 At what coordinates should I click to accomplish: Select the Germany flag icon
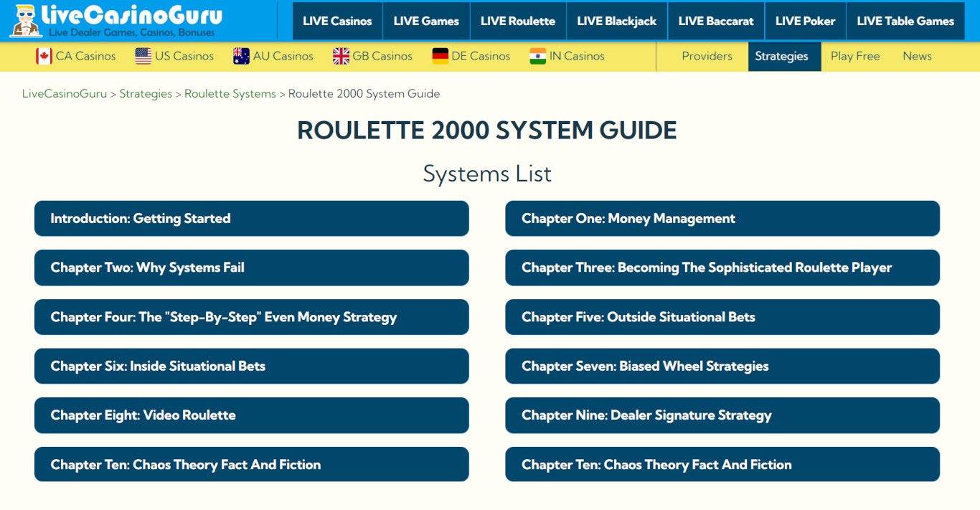coord(440,56)
